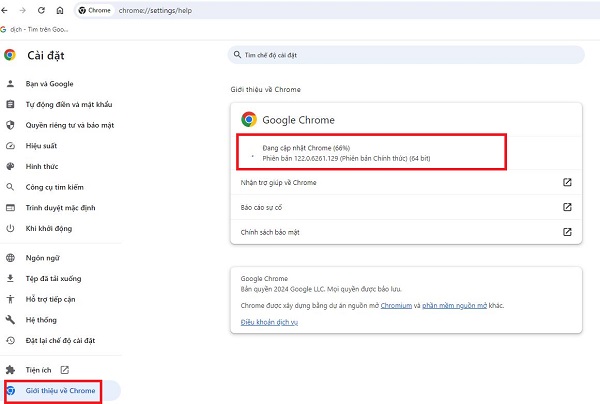
Task: Click the clipboard icon for autofill
Action: [x=10, y=104]
